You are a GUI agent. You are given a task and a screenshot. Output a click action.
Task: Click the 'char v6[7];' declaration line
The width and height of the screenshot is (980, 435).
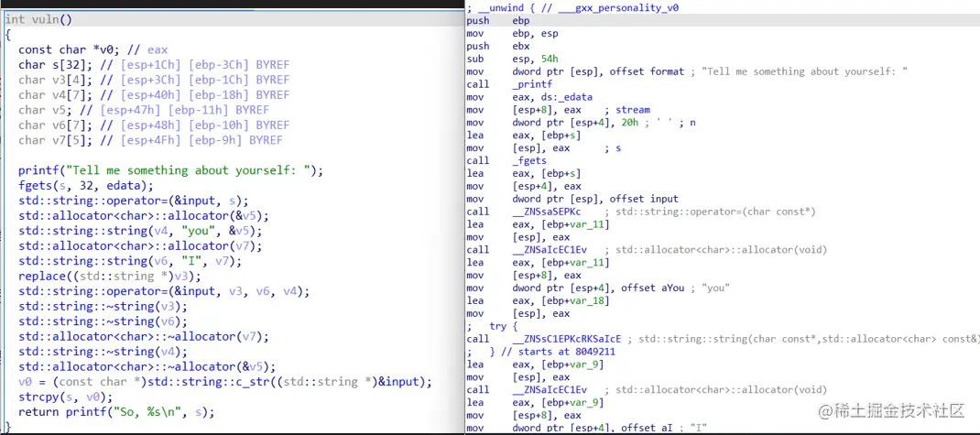pos(154,125)
